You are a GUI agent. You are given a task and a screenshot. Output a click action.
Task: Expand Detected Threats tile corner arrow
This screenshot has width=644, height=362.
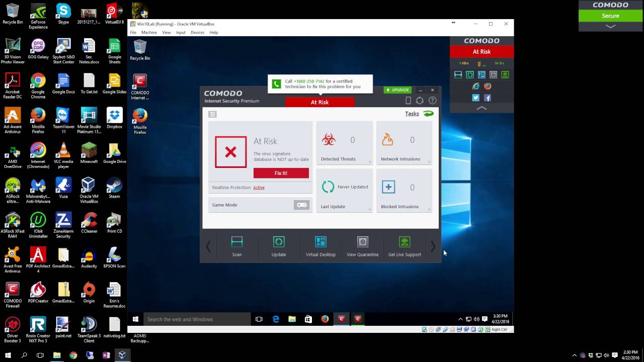tap(370, 162)
